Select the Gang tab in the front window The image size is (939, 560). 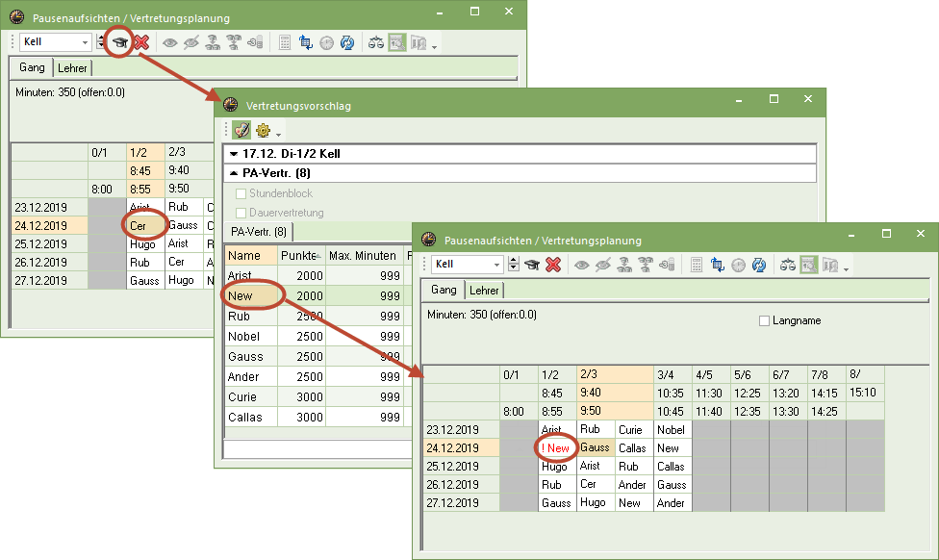[x=444, y=290]
